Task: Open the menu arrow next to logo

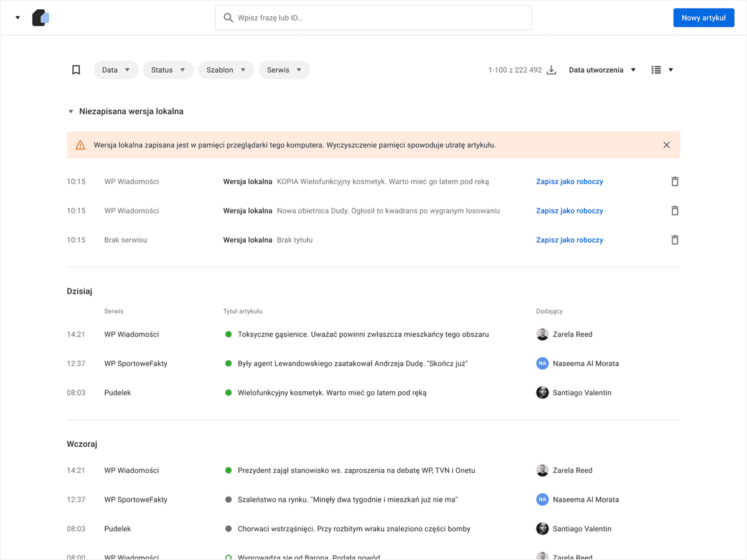Action: click(17, 17)
